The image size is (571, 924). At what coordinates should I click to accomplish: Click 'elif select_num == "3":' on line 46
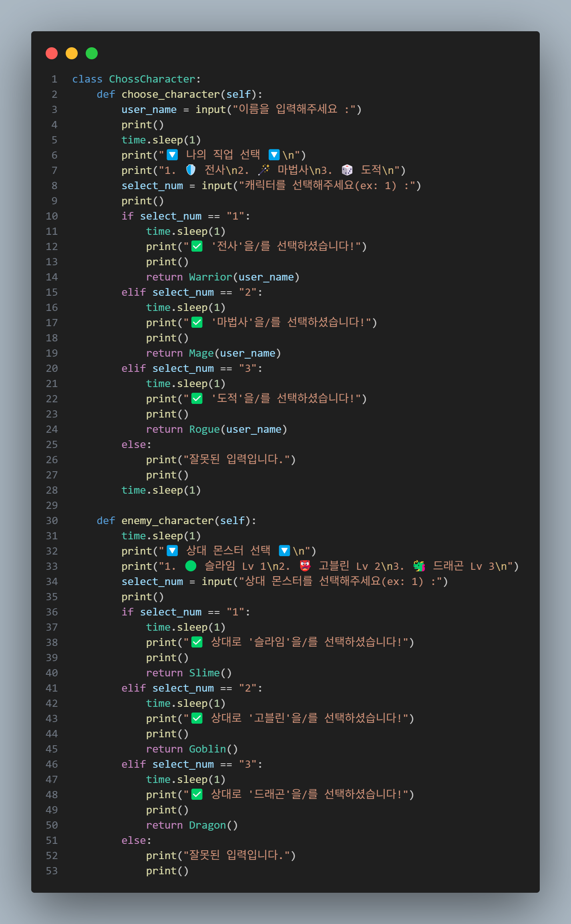coord(192,764)
